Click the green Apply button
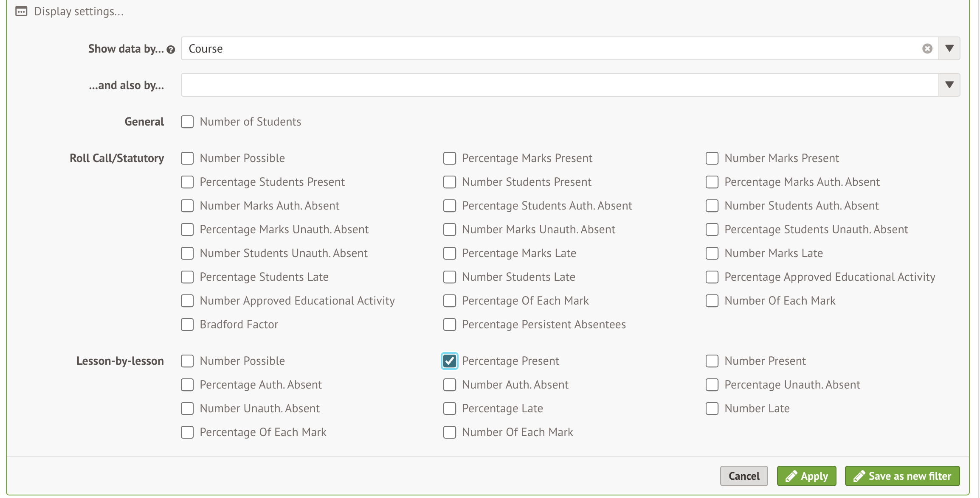Image resolution: width=980 pixels, height=498 pixels. 806,476
